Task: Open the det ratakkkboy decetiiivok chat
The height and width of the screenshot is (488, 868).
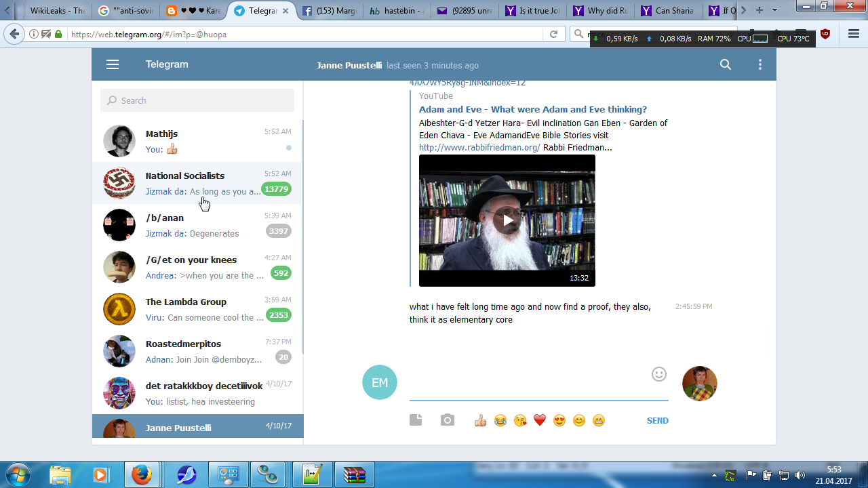Action: pyautogui.click(x=197, y=393)
